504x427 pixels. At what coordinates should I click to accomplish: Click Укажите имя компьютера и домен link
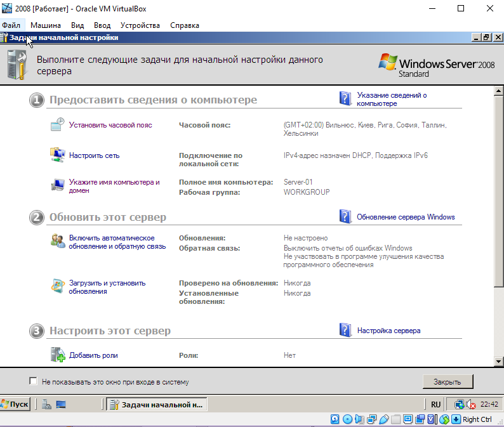[x=114, y=186]
